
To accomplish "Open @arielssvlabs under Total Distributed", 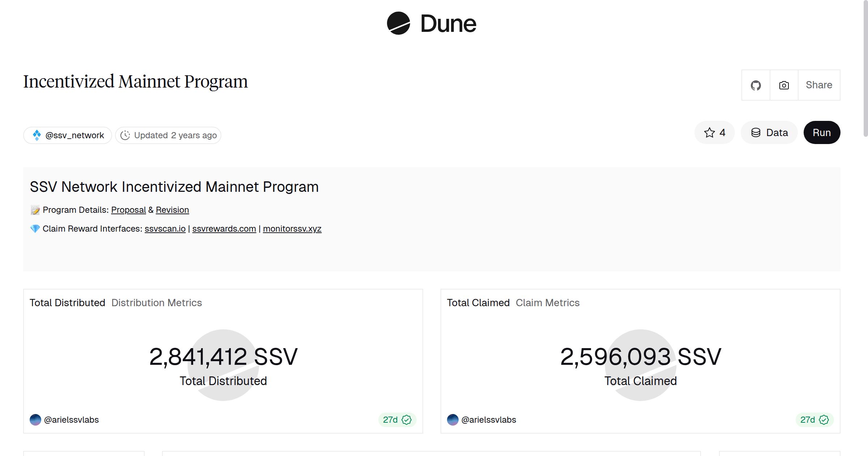I will coord(71,420).
